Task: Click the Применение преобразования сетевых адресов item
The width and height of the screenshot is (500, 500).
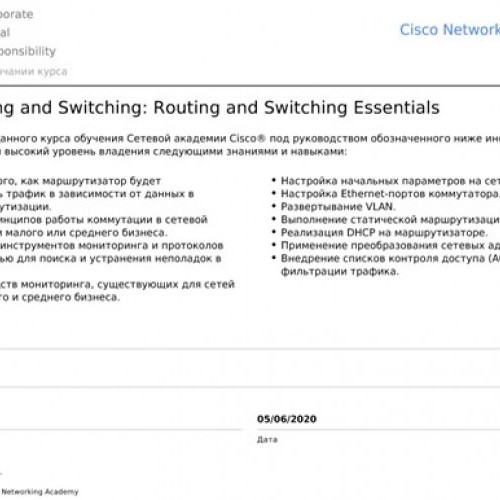Action: click(x=390, y=246)
